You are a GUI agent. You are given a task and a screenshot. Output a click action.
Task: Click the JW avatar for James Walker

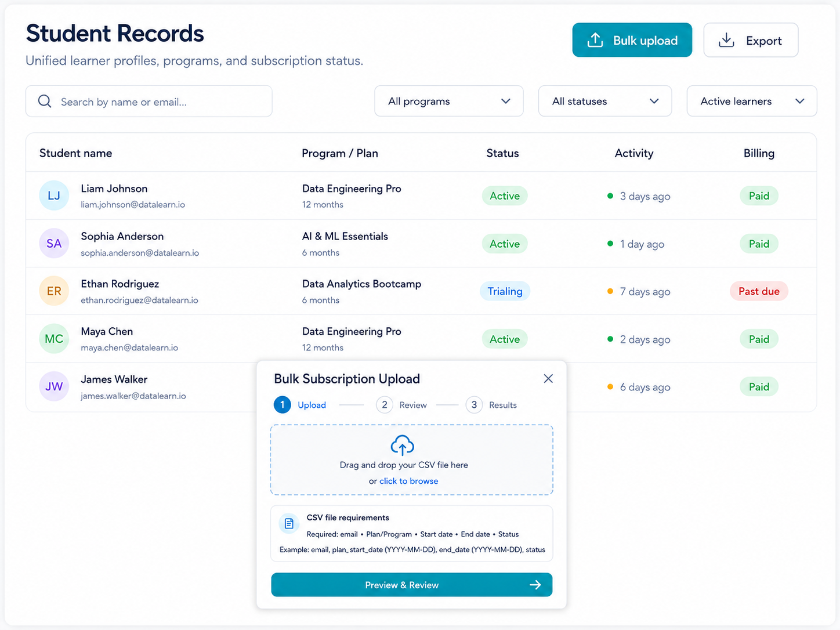pyautogui.click(x=54, y=386)
